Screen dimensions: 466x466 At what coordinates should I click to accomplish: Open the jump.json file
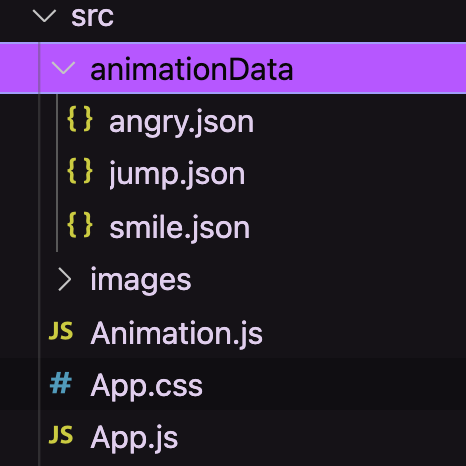pos(177,175)
